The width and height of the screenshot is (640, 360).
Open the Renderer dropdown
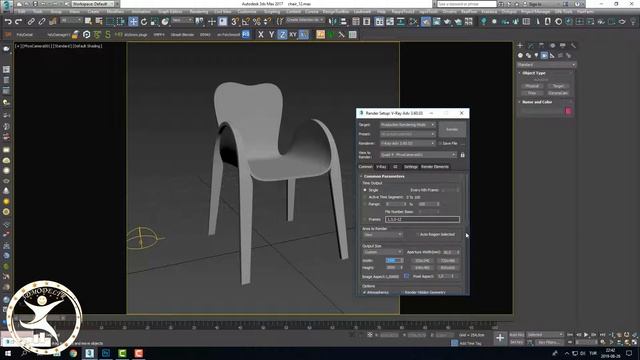(x=408, y=144)
